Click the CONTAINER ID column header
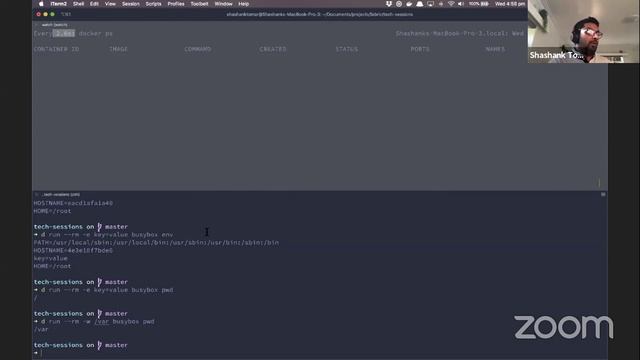 (56, 49)
